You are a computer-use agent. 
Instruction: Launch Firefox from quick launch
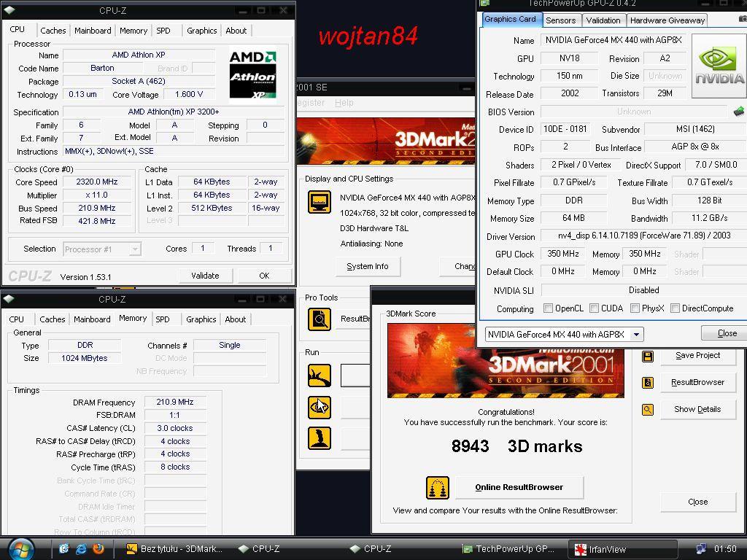click(98, 549)
